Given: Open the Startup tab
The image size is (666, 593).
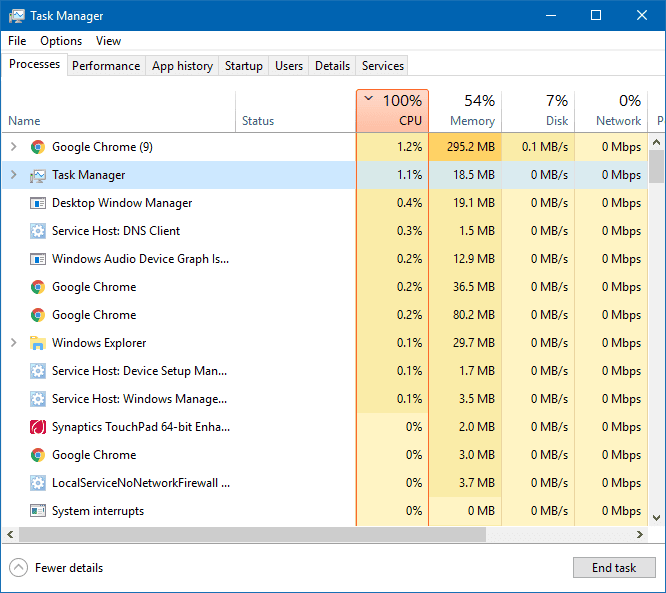Looking at the screenshot, I should (244, 66).
